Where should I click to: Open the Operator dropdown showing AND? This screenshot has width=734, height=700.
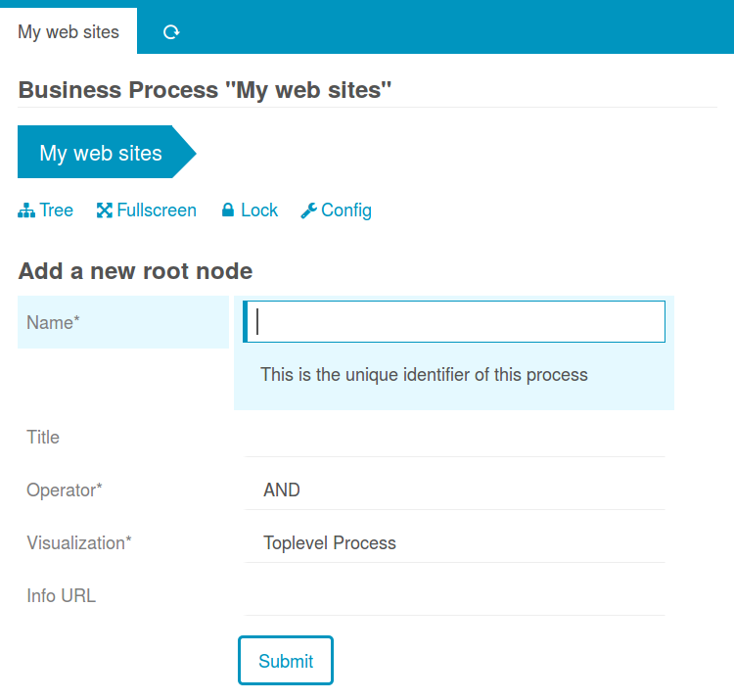coord(456,490)
